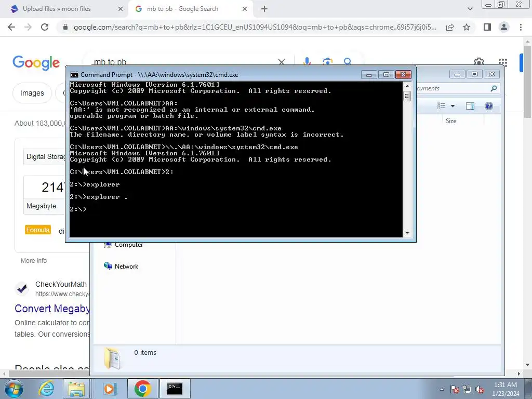Open the Megabyte unit dropdown

(x=44, y=206)
